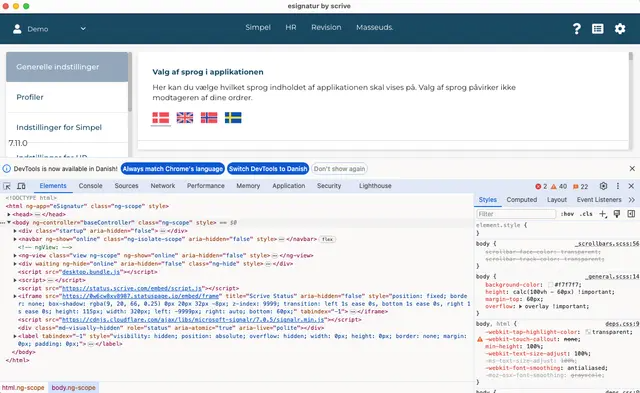This screenshot has height=393, width=640.
Task: Toggle the .cls class editor
Action: click(586, 214)
